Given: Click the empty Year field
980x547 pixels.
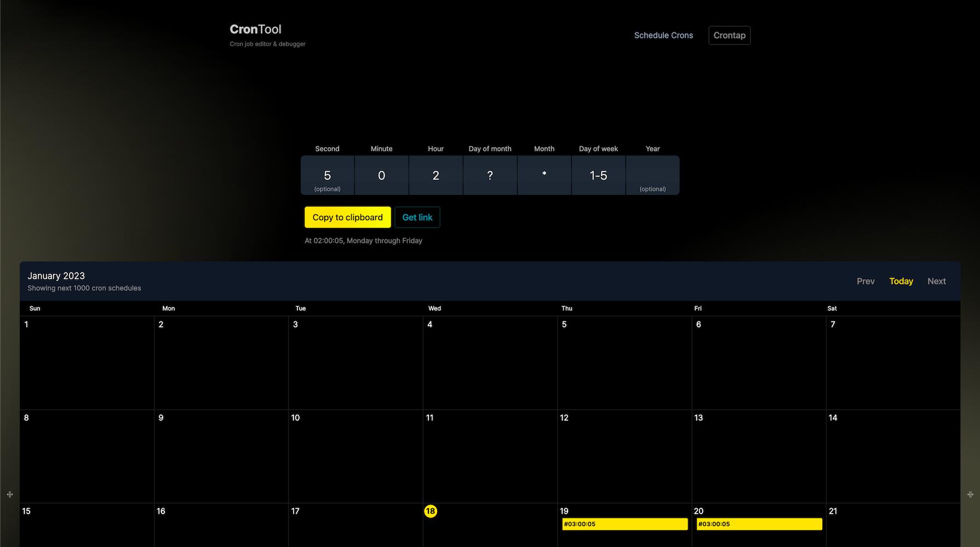Looking at the screenshot, I should click(x=652, y=175).
